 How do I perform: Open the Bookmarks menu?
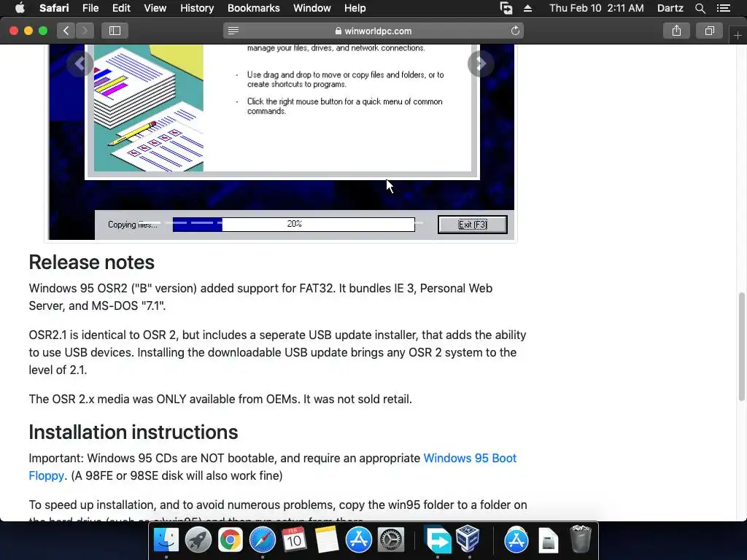click(253, 8)
